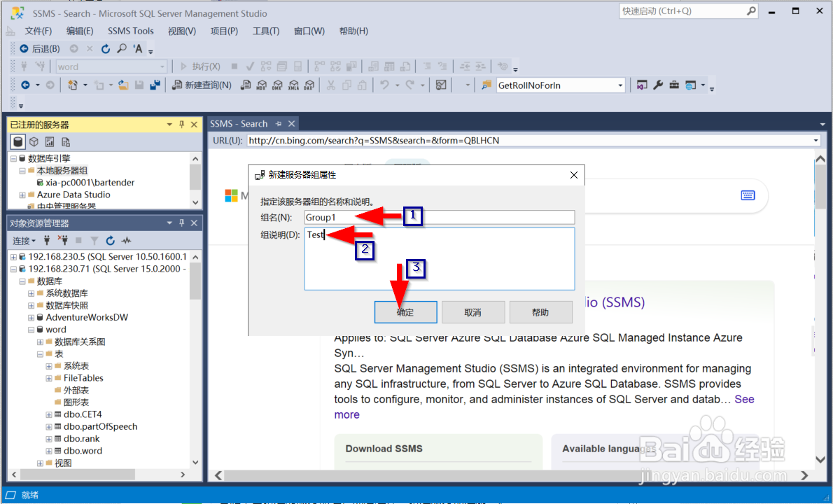The image size is (833, 504).
Task: Expand the 192.168.230.5 server node
Action: pos(13,256)
